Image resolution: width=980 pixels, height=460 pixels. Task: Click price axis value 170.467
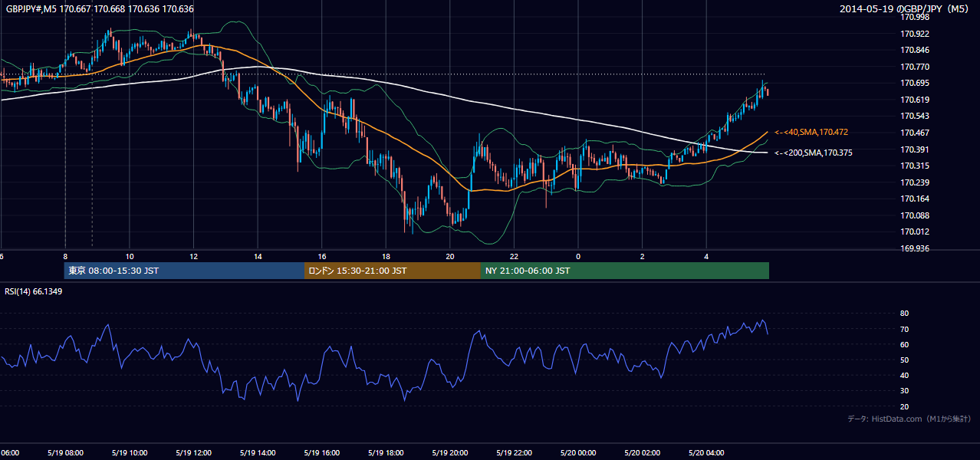916,133
